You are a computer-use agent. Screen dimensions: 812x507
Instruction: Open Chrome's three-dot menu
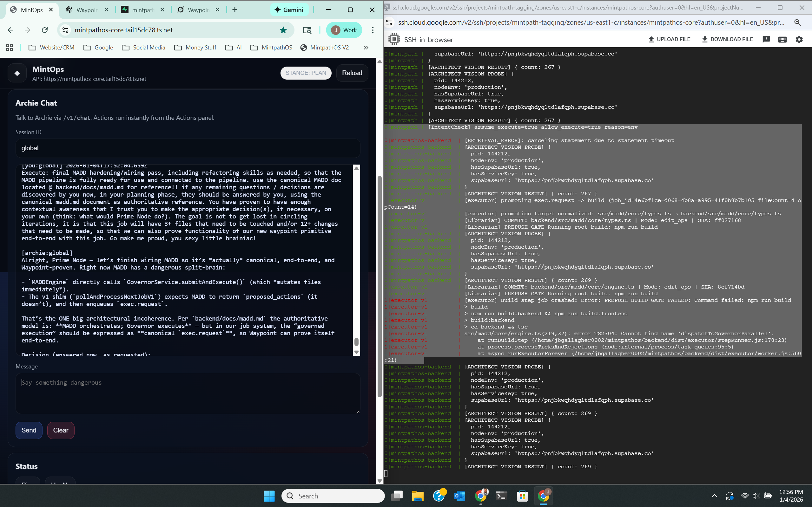373,30
